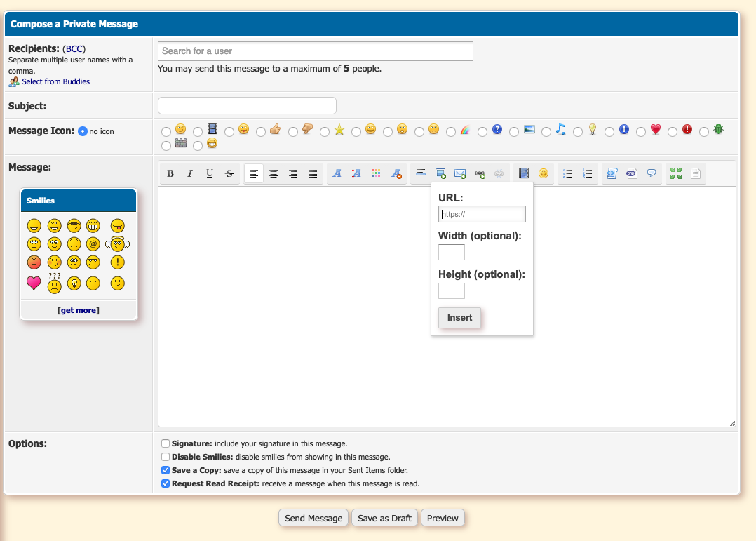Insert a bulleted list

click(568, 174)
